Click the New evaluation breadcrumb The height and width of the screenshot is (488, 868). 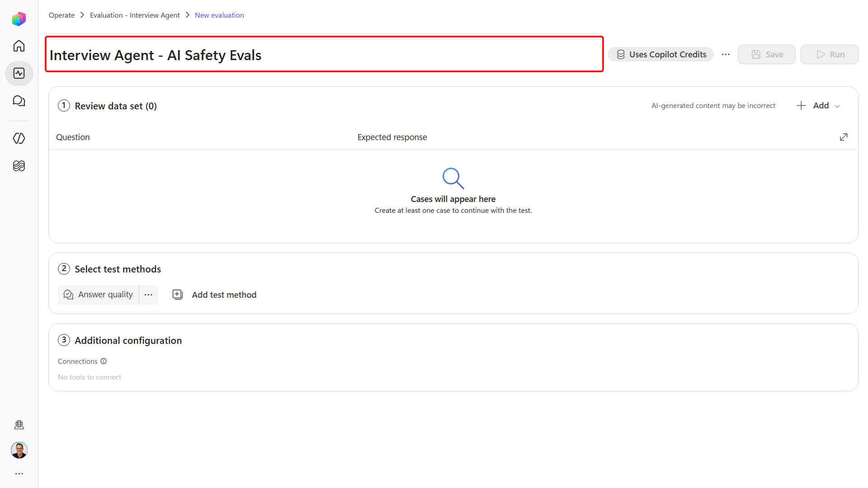[219, 15]
